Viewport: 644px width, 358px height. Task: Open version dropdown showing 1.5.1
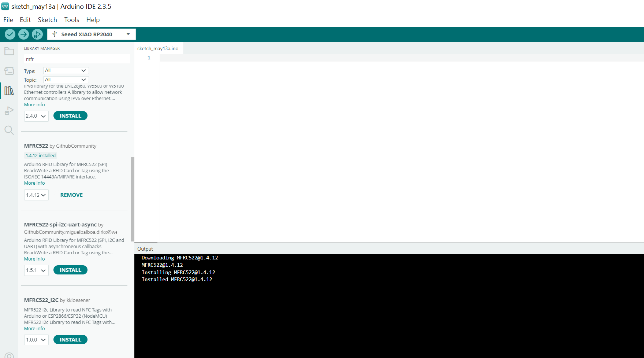pyautogui.click(x=36, y=270)
